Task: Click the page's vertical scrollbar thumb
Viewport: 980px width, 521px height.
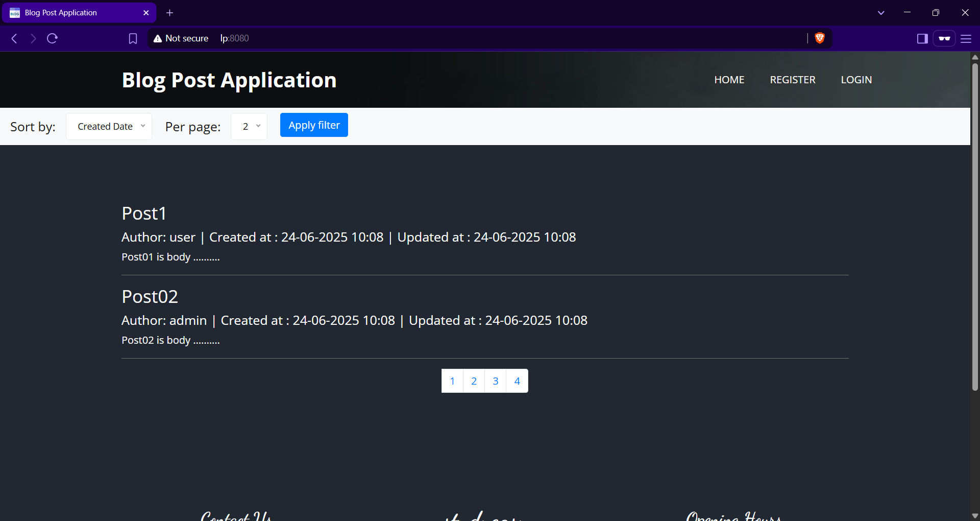Action: 975,227
